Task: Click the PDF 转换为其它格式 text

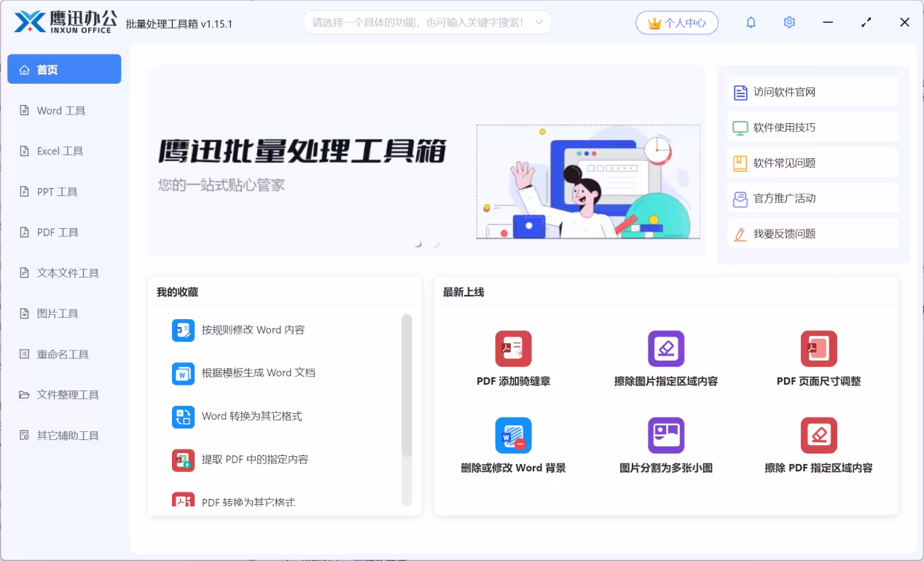Action: pos(248,502)
